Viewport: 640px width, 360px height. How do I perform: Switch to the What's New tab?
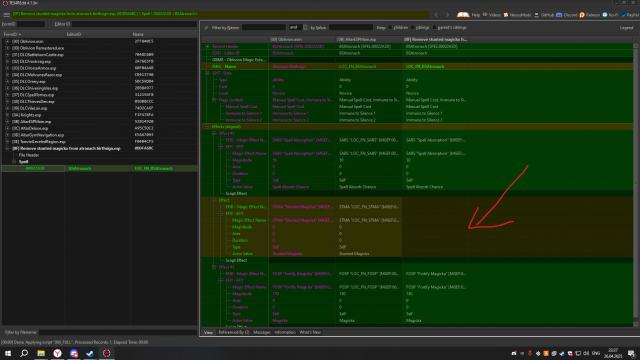click(x=310, y=332)
